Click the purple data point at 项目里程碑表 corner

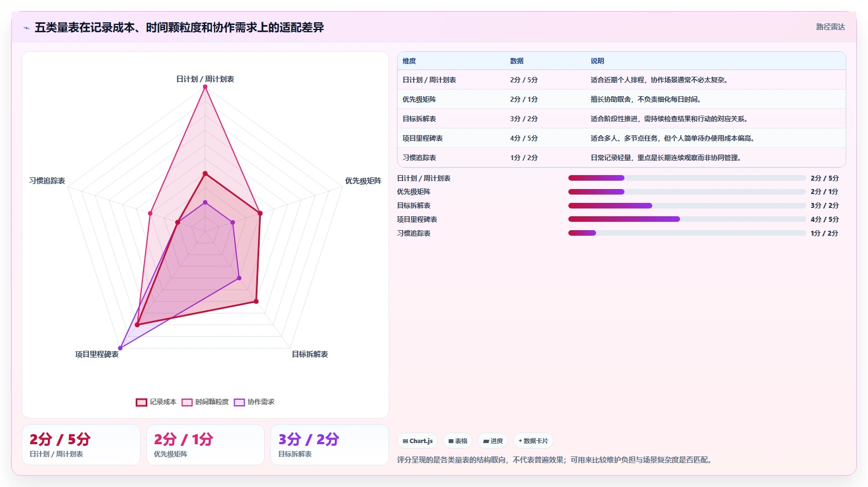click(120, 348)
